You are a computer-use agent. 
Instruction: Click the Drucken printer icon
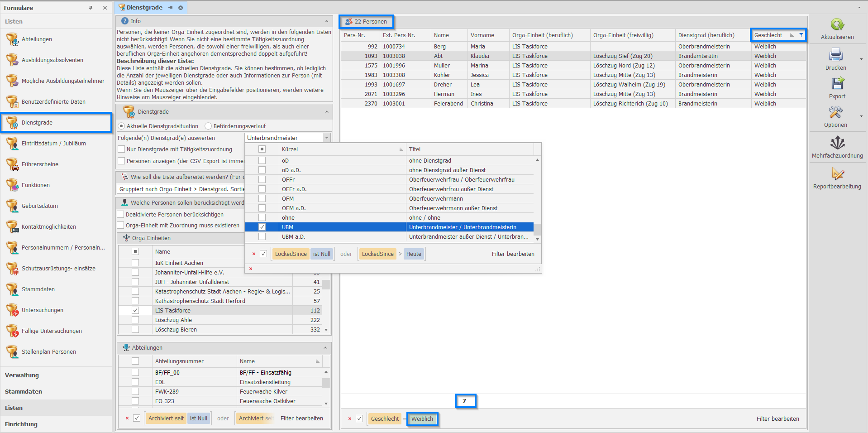[835, 56]
